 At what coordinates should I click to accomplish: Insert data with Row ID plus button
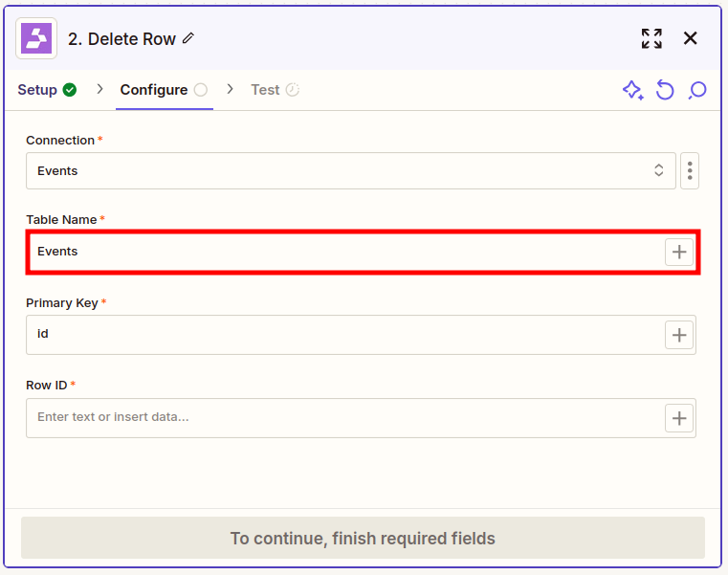[x=679, y=418]
